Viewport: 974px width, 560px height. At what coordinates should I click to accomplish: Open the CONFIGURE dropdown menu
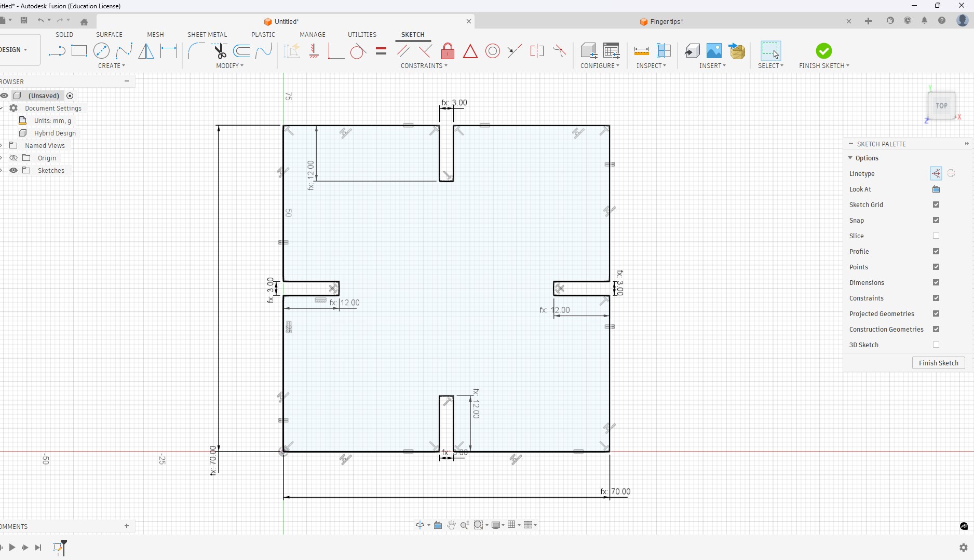[600, 66]
